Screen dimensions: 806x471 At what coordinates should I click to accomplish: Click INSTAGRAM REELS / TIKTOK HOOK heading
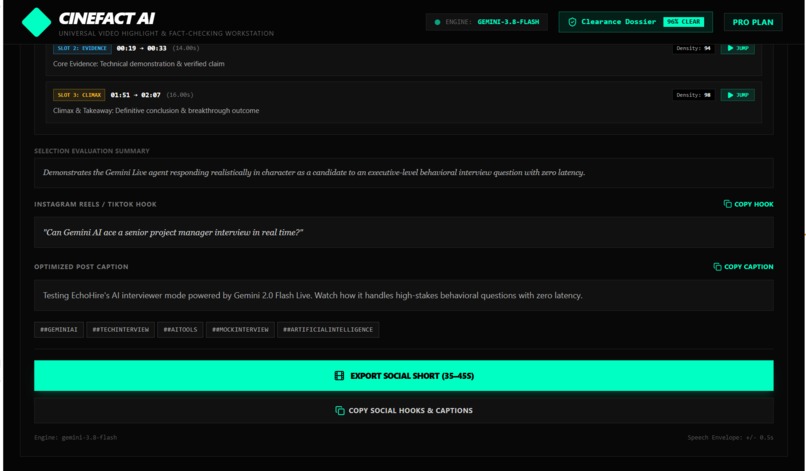coord(96,204)
